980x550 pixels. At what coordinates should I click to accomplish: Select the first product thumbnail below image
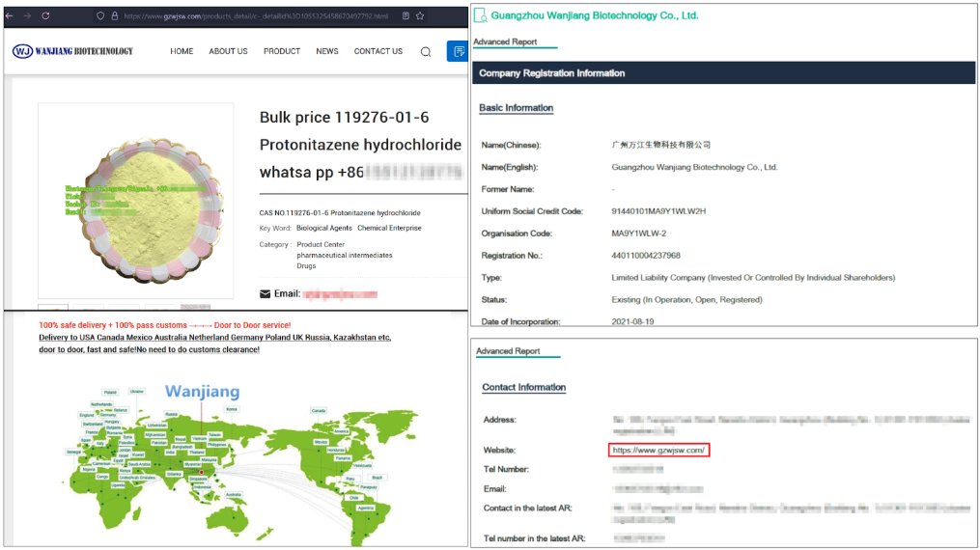53,307
